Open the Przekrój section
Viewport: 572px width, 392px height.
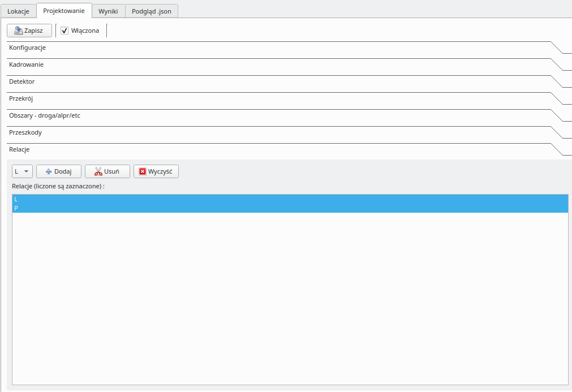[x=21, y=99]
